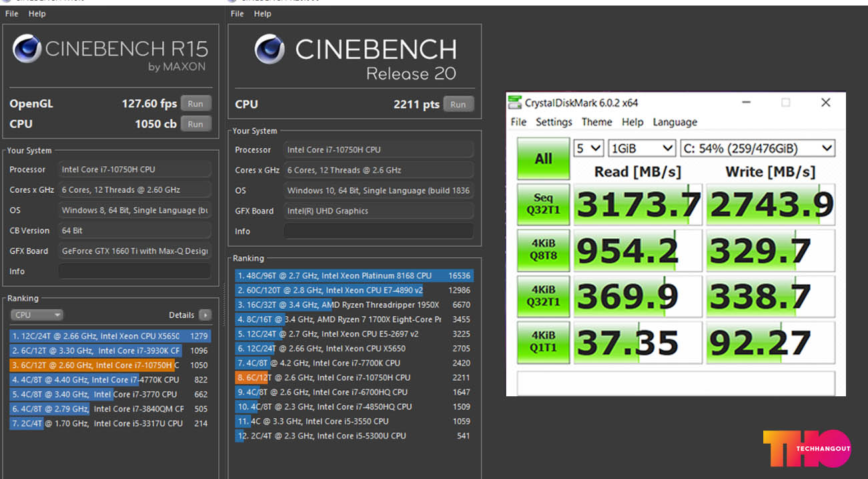
Task: Select highlighted R20 row i7-10750H 2211
Action: [354, 378]
